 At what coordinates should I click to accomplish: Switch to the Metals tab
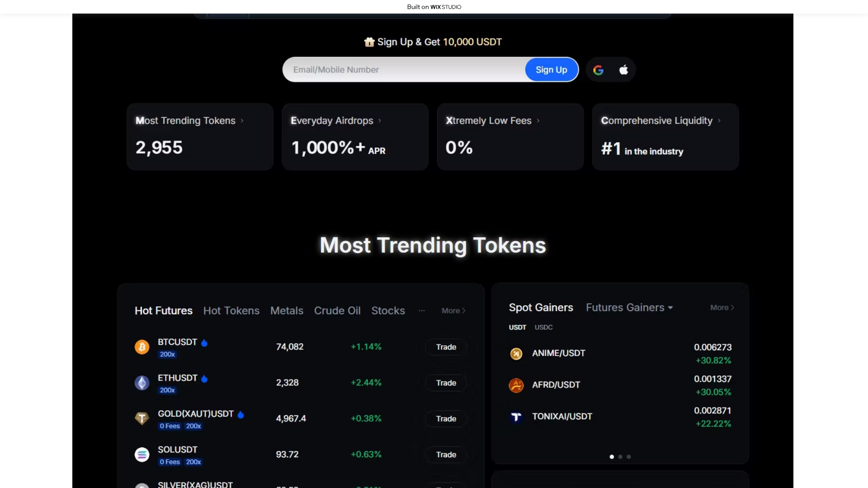point(287,311)
